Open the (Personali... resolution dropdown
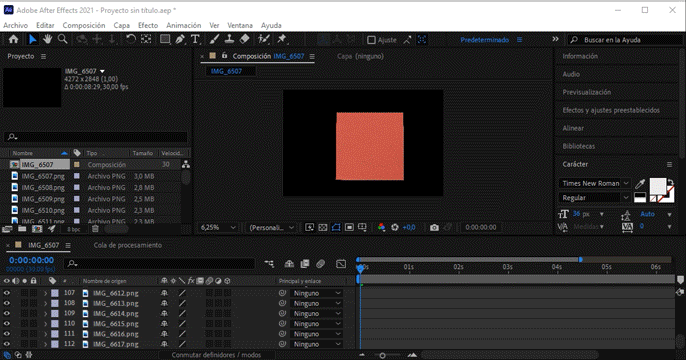 coord(271,227)
